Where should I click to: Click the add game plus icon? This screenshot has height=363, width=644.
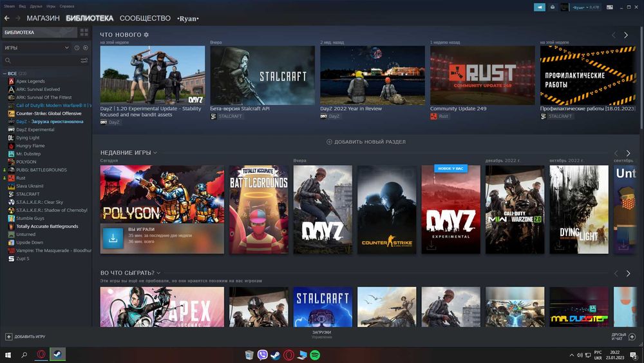(8, 337)
